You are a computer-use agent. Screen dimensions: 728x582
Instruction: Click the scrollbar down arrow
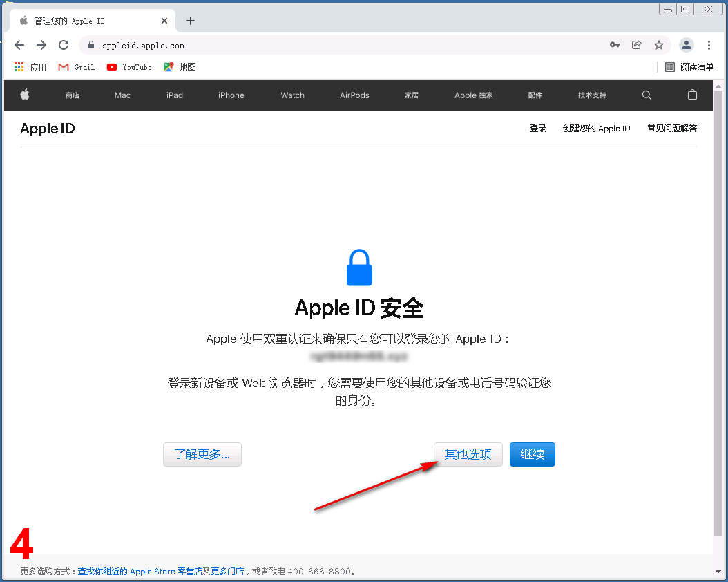pyautogui.click(x=718, y=572)
